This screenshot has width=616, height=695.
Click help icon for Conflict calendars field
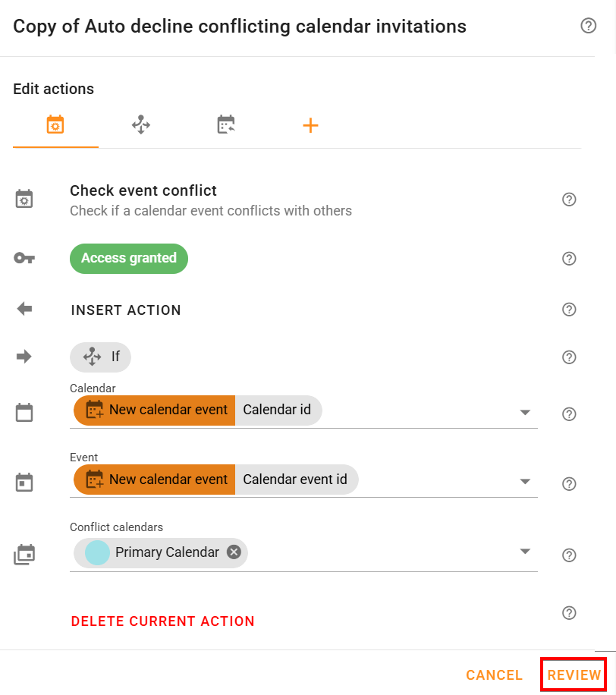pyautogui.click(x=569, y=555)
